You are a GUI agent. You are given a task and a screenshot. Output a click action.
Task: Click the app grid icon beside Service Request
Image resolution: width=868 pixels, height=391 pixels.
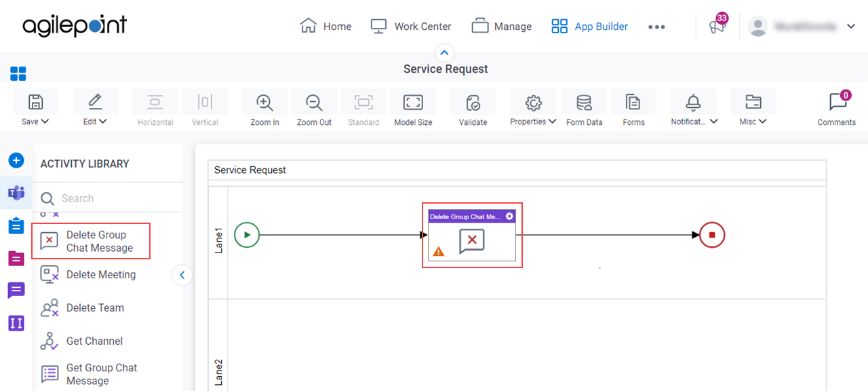pyautogui.click(x=18, y=73)
